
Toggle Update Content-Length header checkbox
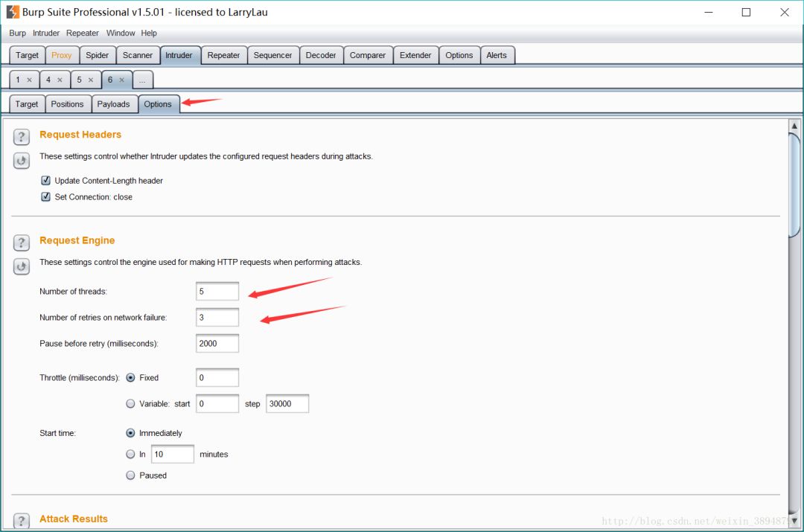pos(45,180)
